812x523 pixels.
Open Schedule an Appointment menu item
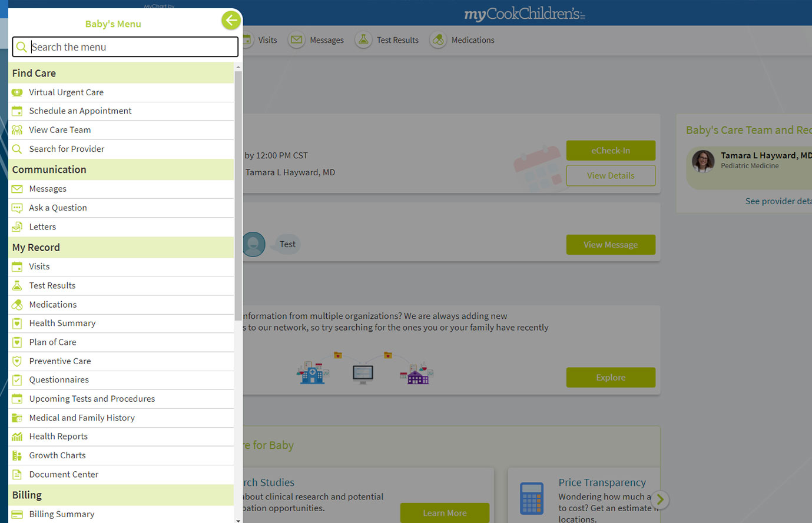80,111
